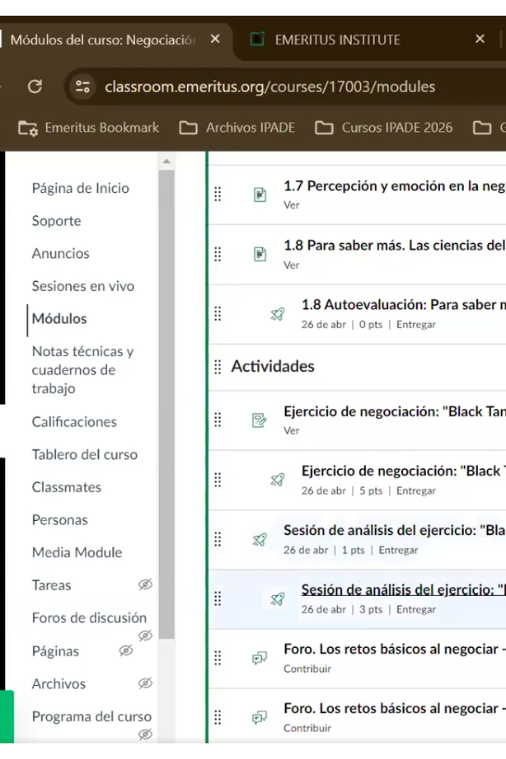Click the rocket icon of Sesión de análisis 3 pts

[x=277, y=599]
